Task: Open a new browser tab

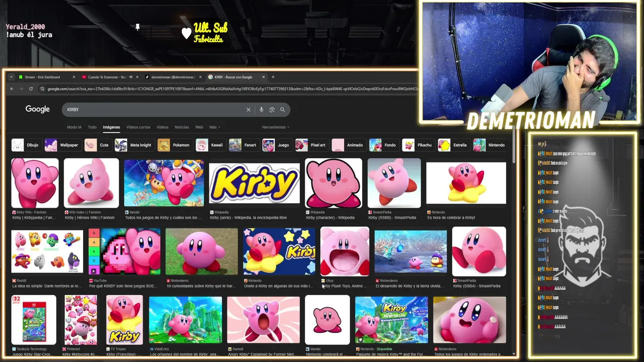Action: click(x=273, y=77)
